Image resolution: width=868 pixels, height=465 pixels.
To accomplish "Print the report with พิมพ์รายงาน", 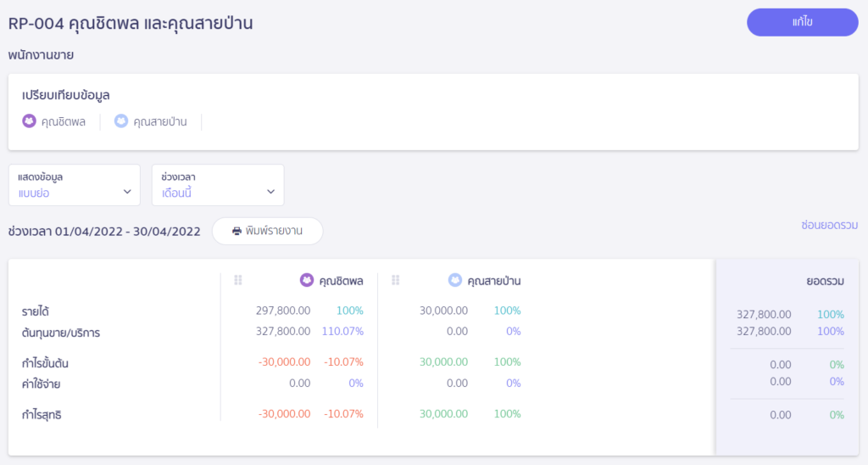I will pos(267,231).
